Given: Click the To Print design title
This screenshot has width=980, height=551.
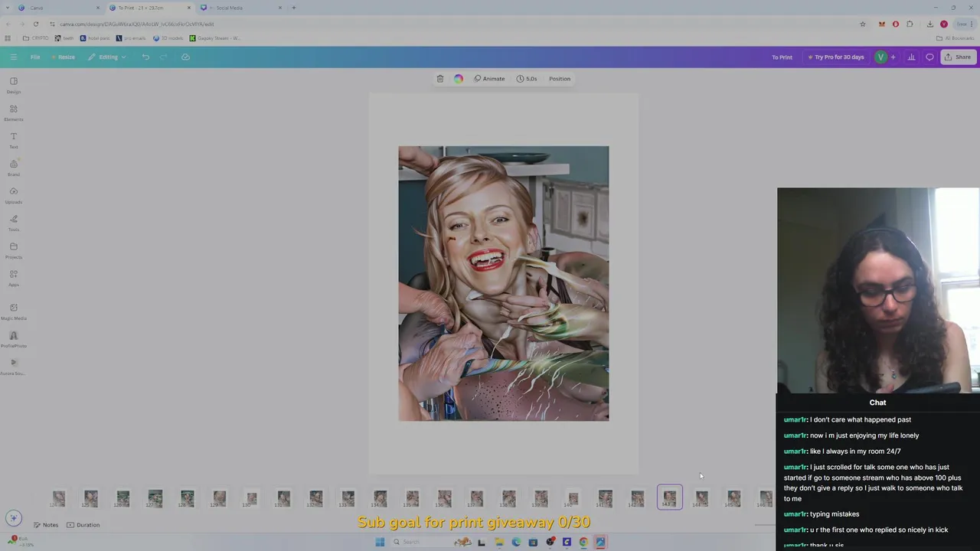Looking at the screenshot, I should point(782,57).
